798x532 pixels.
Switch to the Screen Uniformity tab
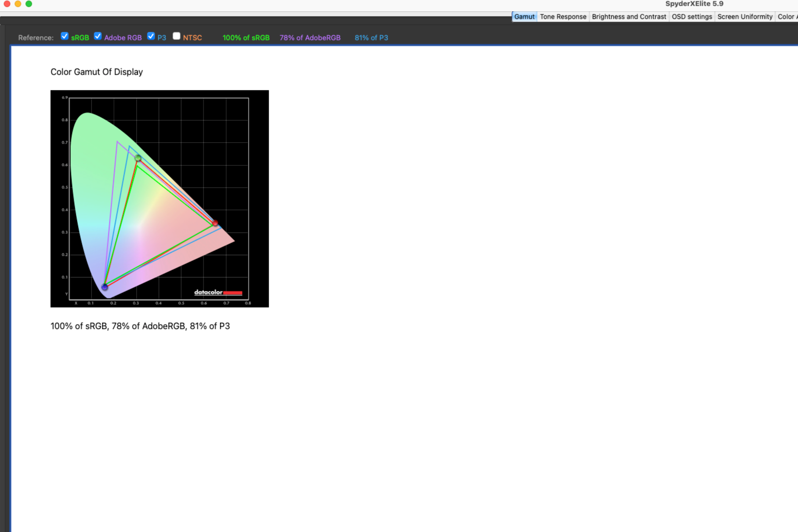[745, 17]
